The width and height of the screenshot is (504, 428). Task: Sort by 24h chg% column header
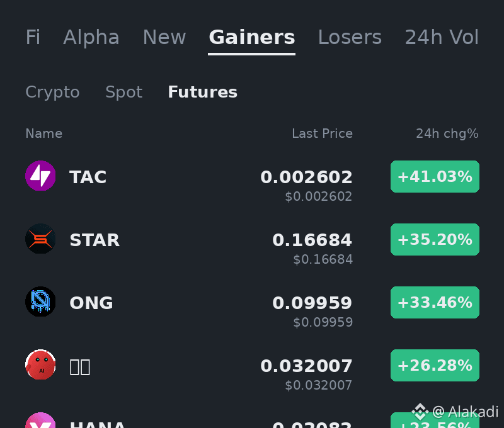tap(447, 133)
